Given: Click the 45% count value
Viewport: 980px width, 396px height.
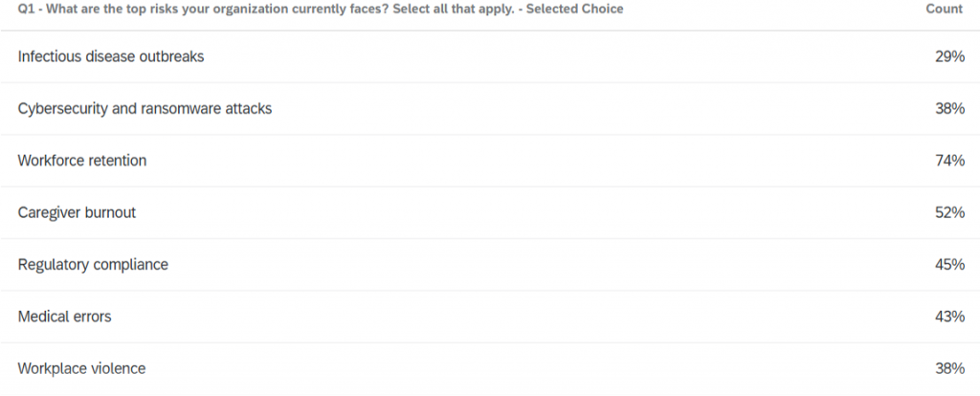Looking at the screenshot, I should pyautogui.click(x=949, y=265).
